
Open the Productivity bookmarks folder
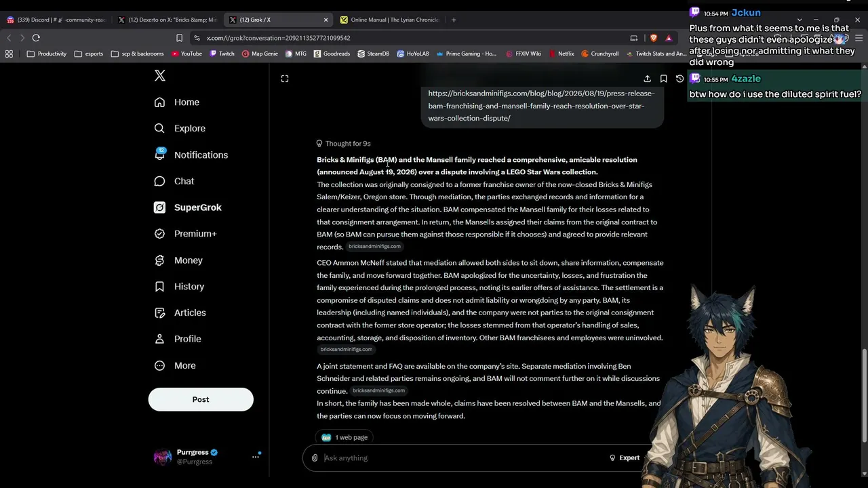46,54
